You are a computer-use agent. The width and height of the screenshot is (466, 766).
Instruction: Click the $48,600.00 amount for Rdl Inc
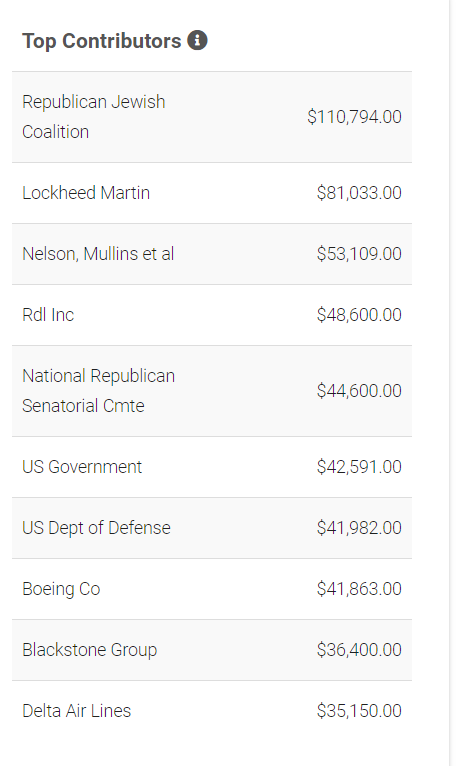click(359, 315)
